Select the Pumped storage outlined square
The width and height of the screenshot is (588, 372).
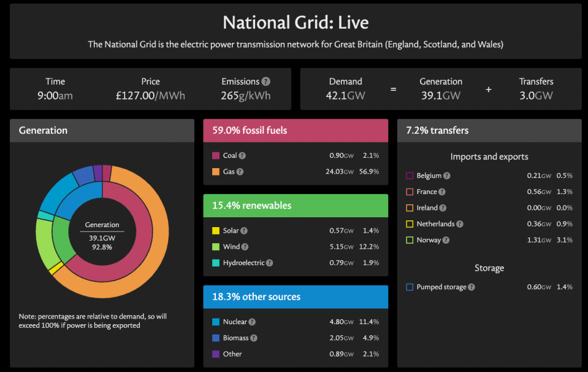410,287
